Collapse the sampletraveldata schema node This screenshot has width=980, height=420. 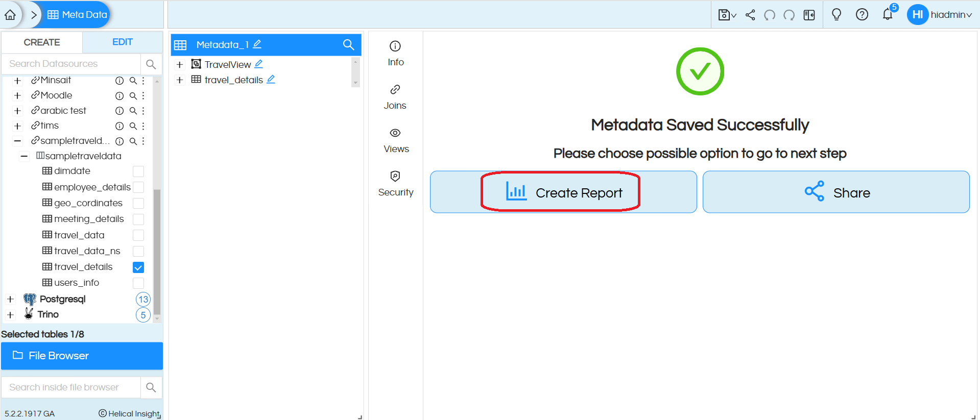click(24, 156)
